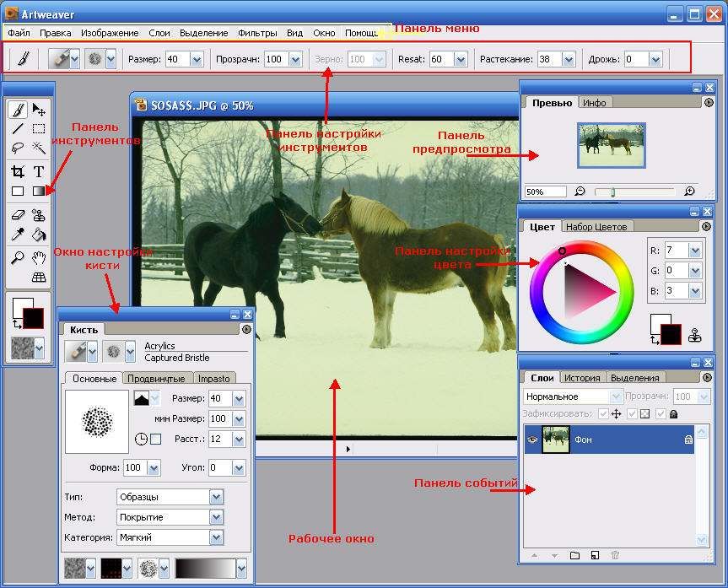Open the Слои menu
This screenshot has height=588, width=728.
pyautogui.click(x=159, y=33)
